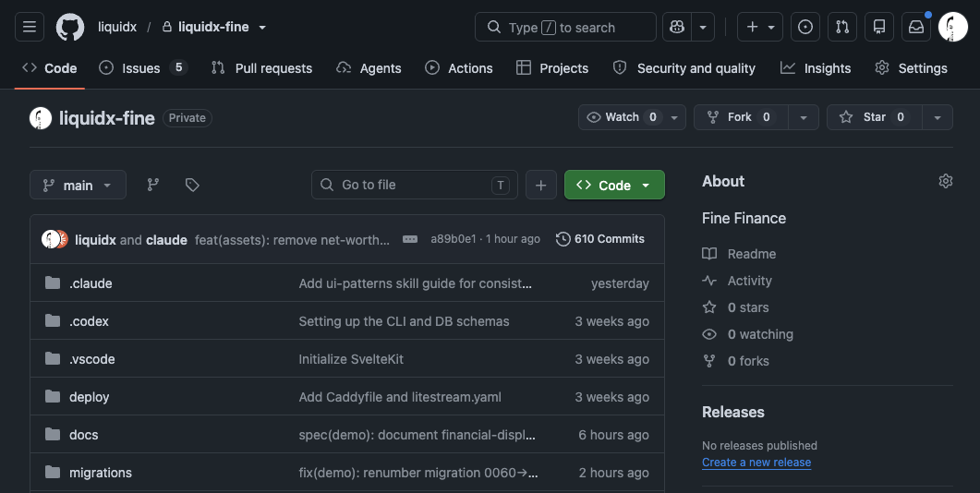Expand the commit message ellipsis button
The height and width of the screenshot is (493, 980).
410,239
